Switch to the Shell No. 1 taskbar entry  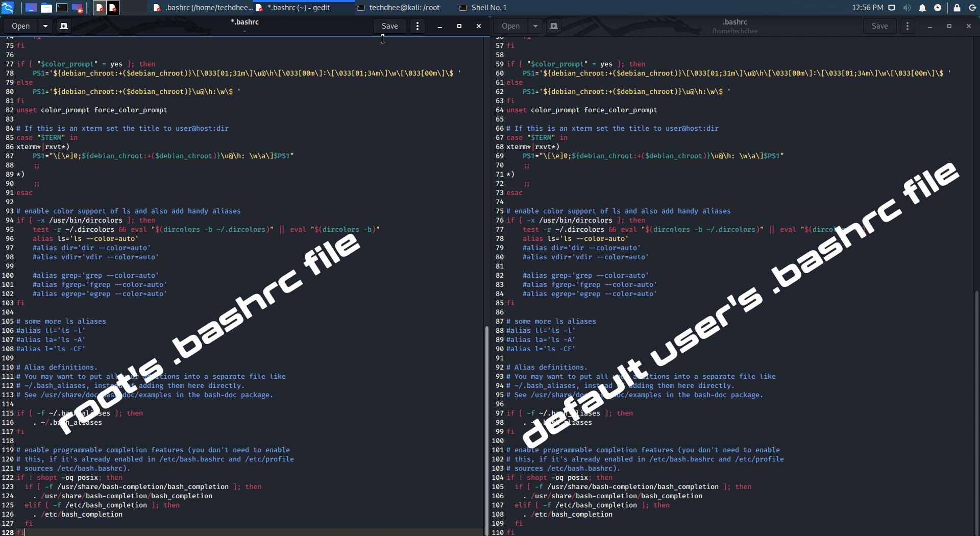pyautogui.click(x=483, y=7)
